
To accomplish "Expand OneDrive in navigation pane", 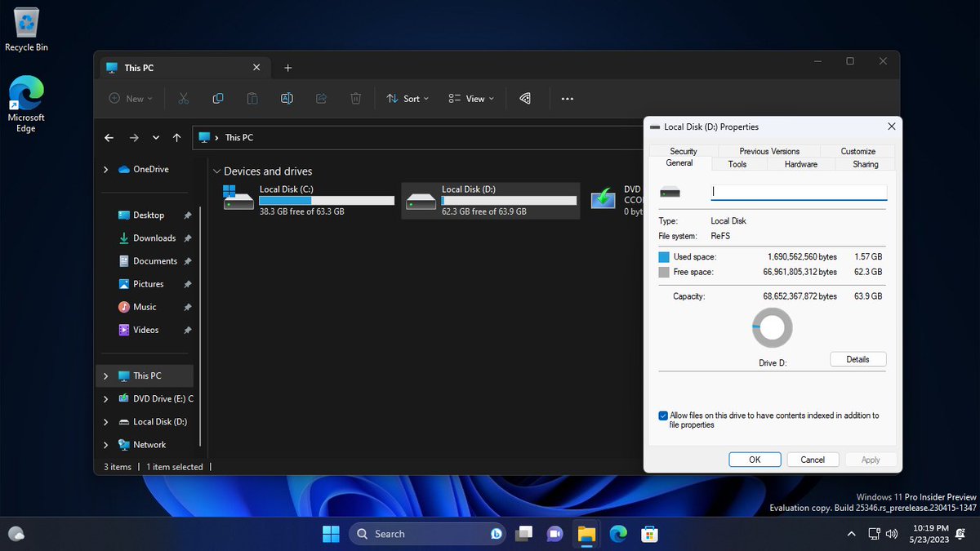I will [x=105, y=169].
